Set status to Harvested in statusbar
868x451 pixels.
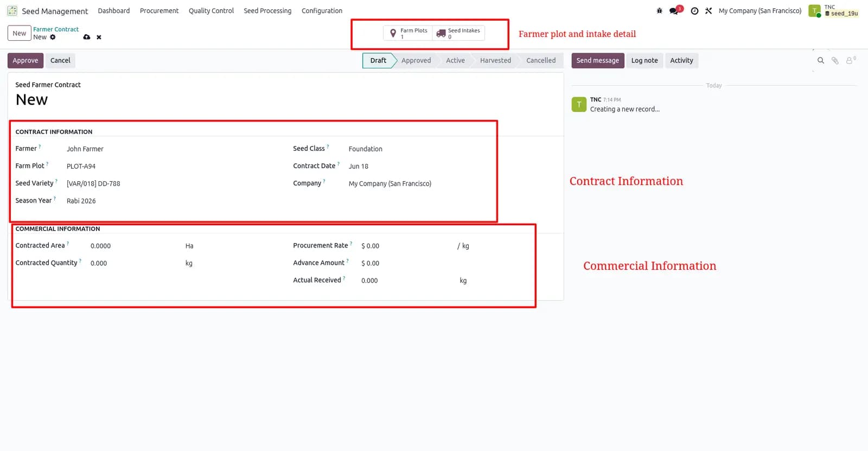pyautogui.click(x=495, y=61)
